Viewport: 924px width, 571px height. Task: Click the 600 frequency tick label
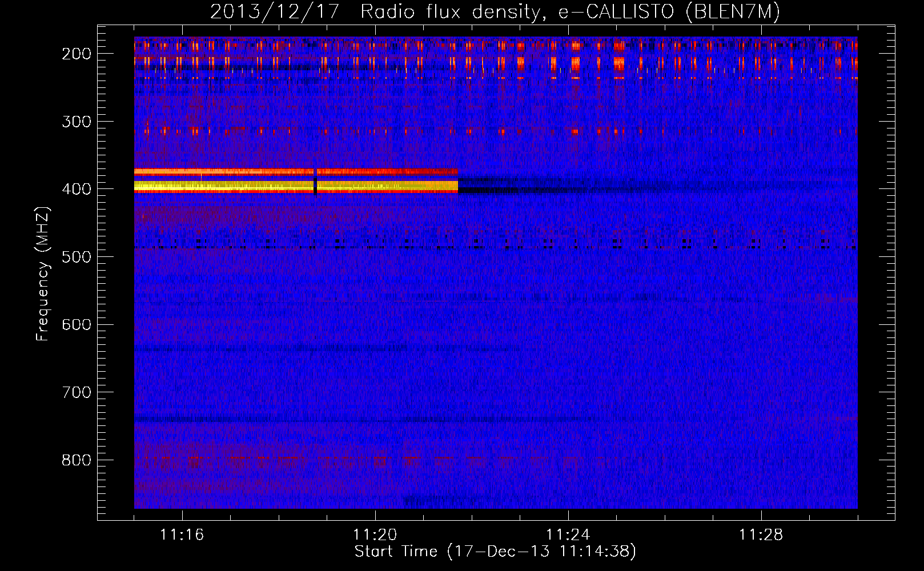click(76, 324)
